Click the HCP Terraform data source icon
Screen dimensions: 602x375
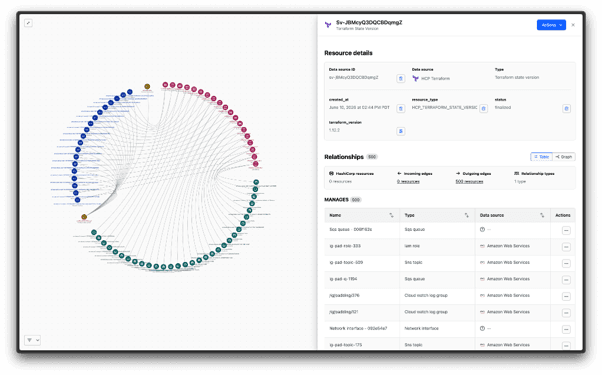click(415, 78)
